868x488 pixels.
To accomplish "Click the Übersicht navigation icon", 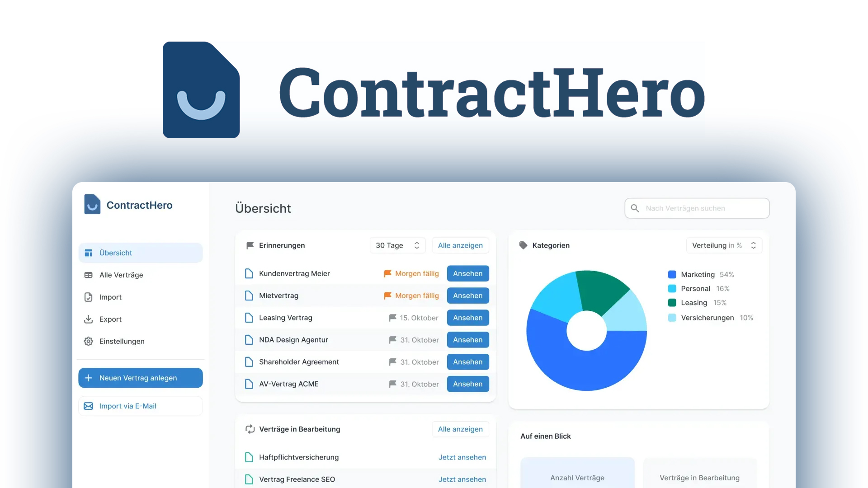I will (x=88, y=253).
